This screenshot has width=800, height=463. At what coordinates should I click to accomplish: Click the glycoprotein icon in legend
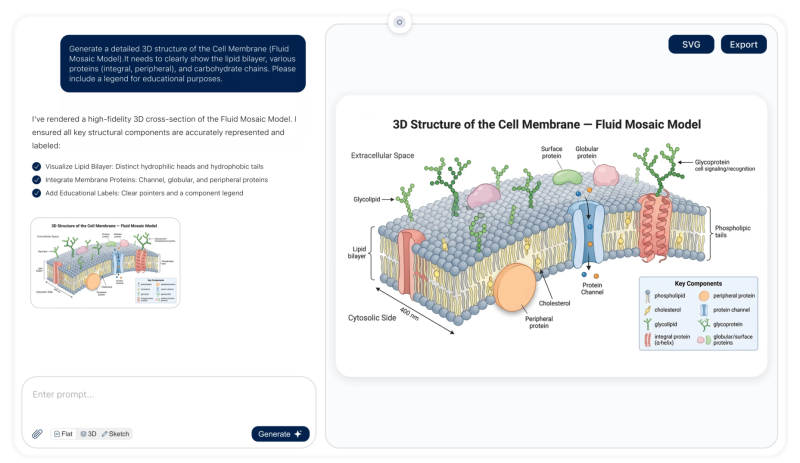pyautogui.click(x=704, y=325)
